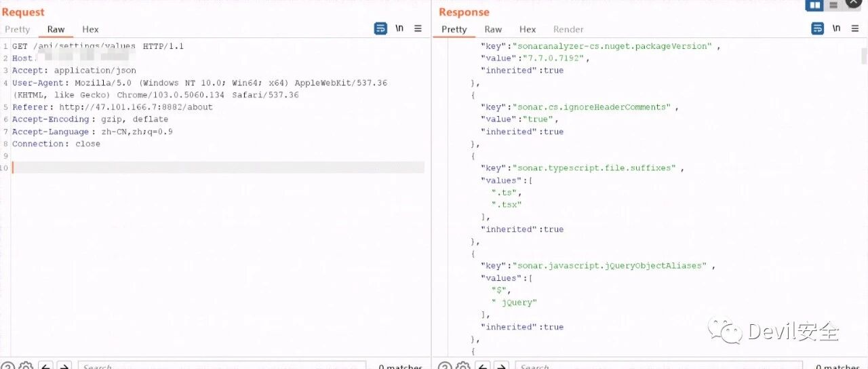Click the Request panel 0 matches label
Viewport: 868px width, 369px height.
point(401,367)
